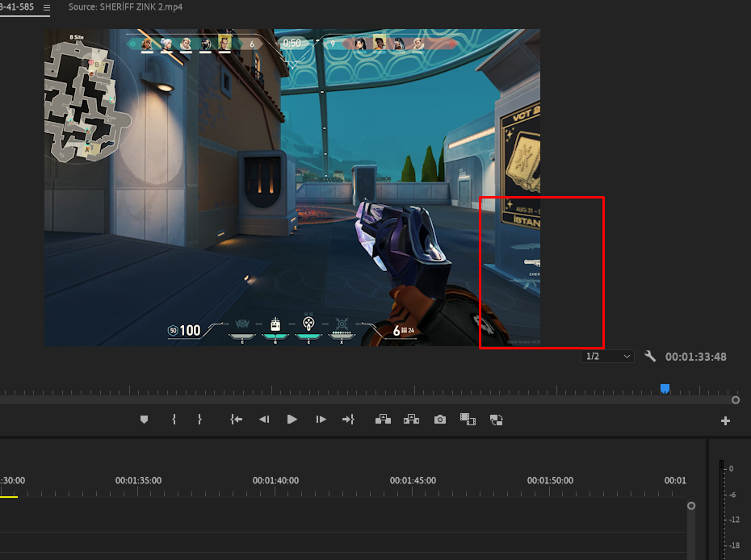751x560 pixels.
Task: Click the source zoom scroll bar end handle
Action: (736, 399)
